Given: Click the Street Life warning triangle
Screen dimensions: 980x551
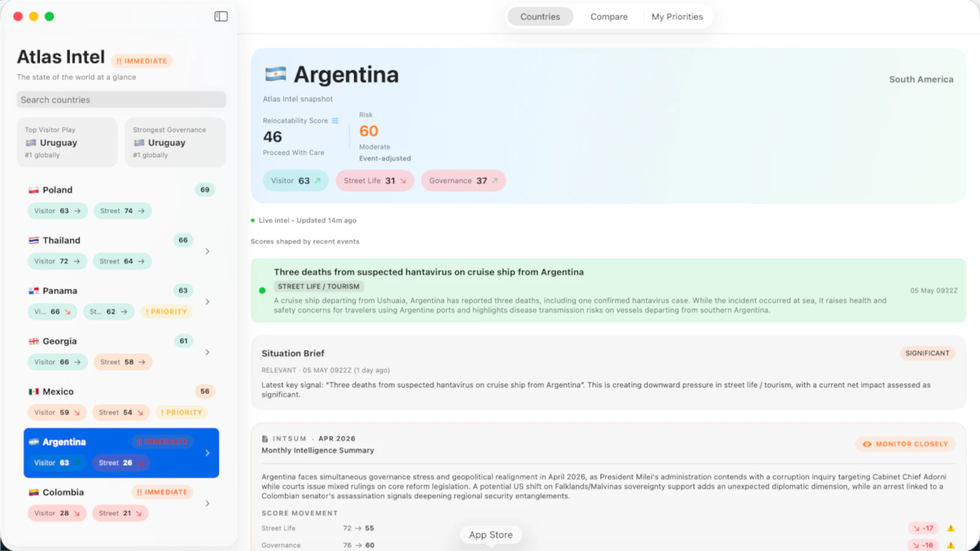Looking at the screenshot, I should click(x=951, y=528).
